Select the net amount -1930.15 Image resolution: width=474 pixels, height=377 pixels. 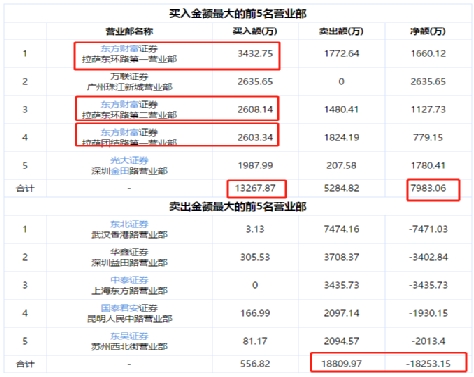pos(428,313)
